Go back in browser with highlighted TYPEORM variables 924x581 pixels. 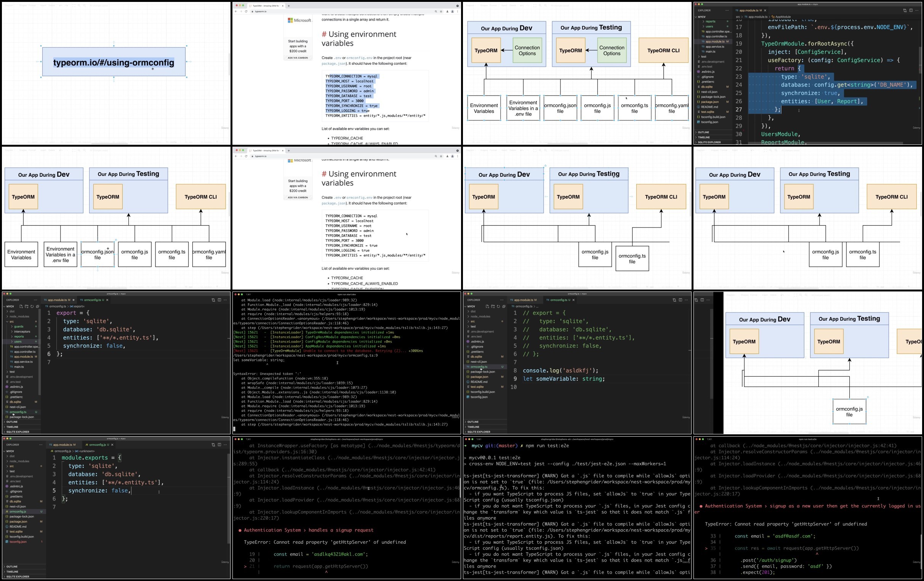point(236,11)
